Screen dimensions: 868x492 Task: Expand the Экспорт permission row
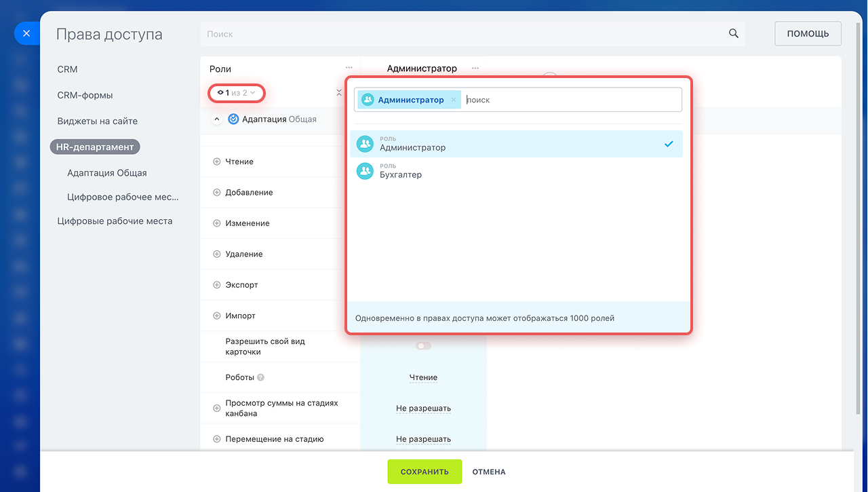pos(217,285)
